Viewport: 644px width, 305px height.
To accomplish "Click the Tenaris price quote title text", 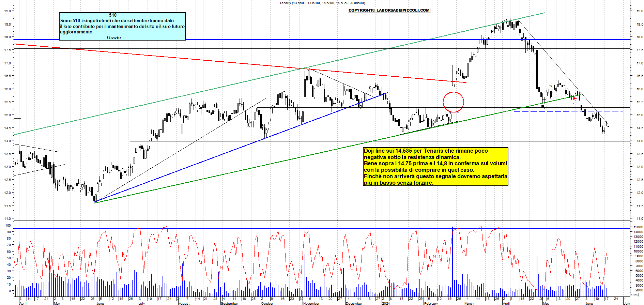I will click(322, 3).
